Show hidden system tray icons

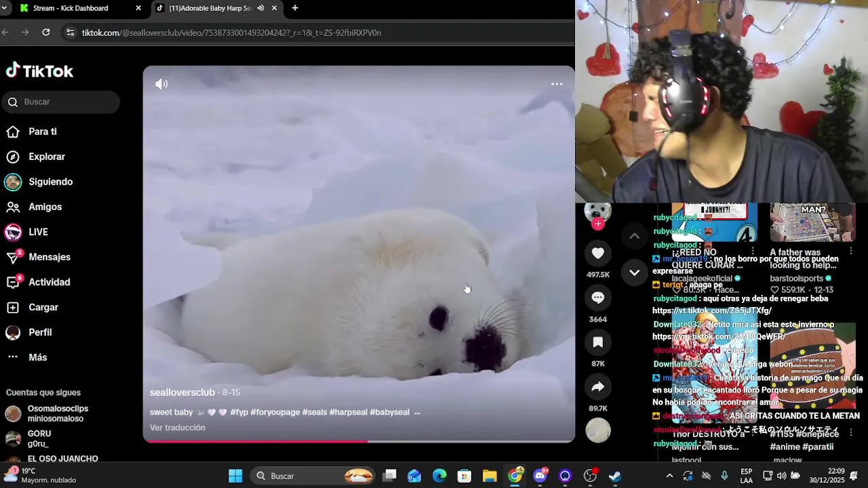(669, 476)
